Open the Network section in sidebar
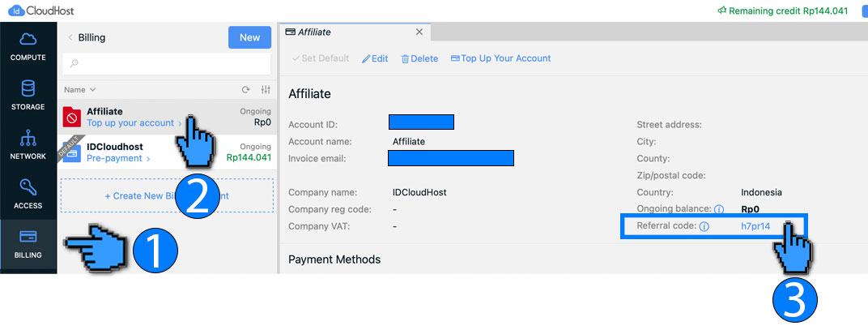 [28, 145]
